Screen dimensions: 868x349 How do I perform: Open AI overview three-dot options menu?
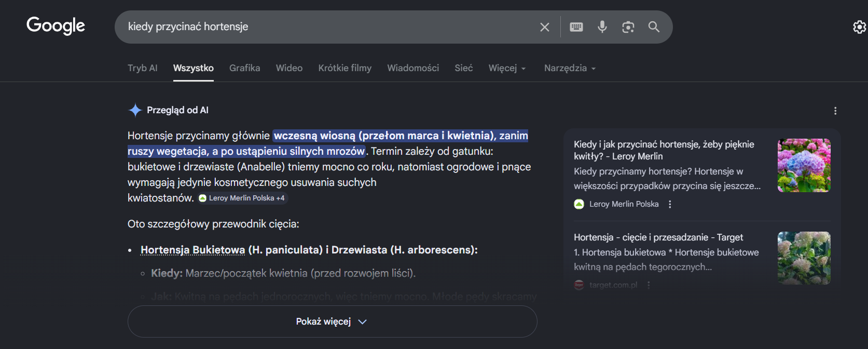[x=835, y=111]
